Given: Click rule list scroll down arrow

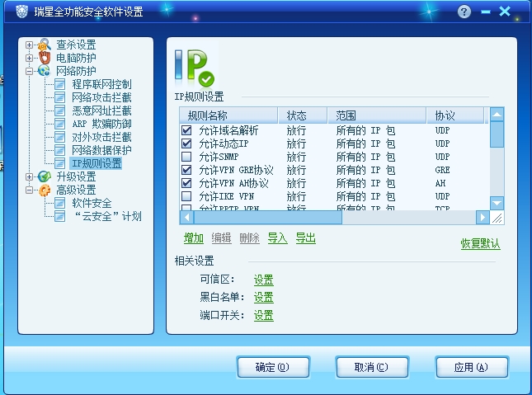Looking at the screenshot, I should tap(497, 203).
